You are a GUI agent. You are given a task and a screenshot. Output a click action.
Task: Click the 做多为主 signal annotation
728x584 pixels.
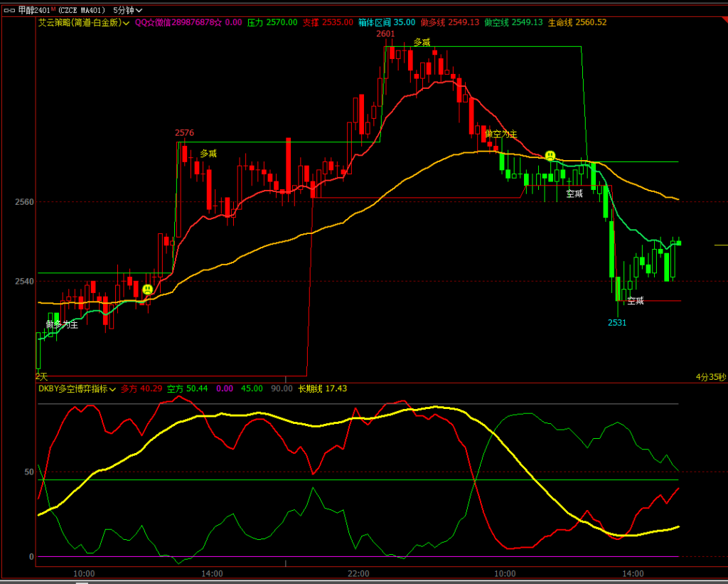pyautogui.click(x=62, y=324)
